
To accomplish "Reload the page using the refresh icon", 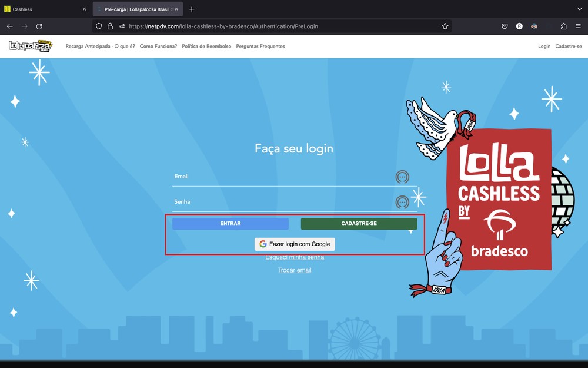I will click(x=39, y=26).
